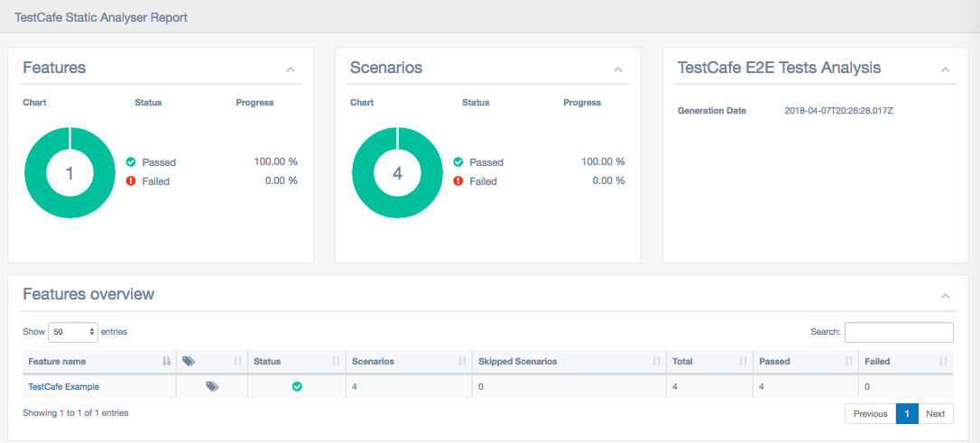The height and width of the screenshot is (443, 980).
Task: Click the Scenarios 100.00 % passed value
Action: (603, 162)
